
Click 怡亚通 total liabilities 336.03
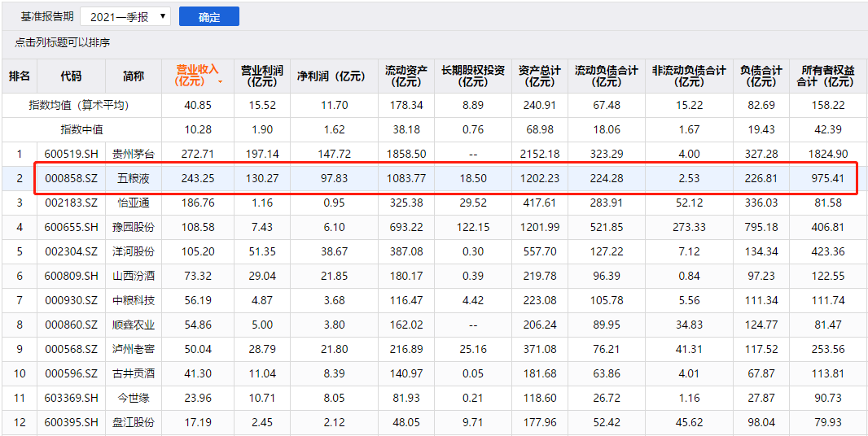tap(761, 203)
